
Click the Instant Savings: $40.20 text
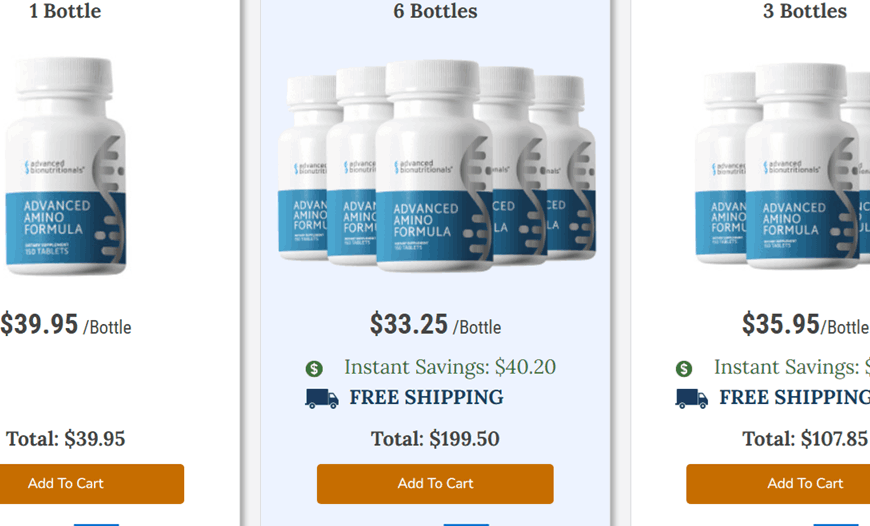(x=449, y=367)
